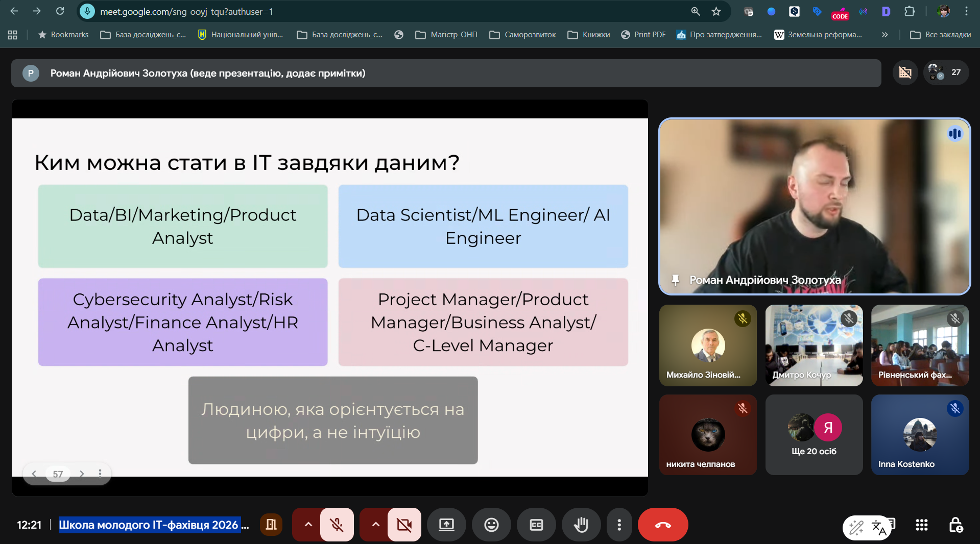Open the Chrome extensions puzzle icon

(x=909, y=11)
